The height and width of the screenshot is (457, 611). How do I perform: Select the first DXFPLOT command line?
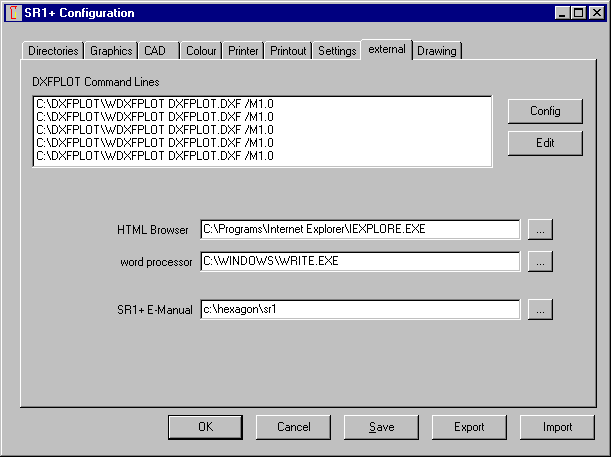[x=155, y=104]
